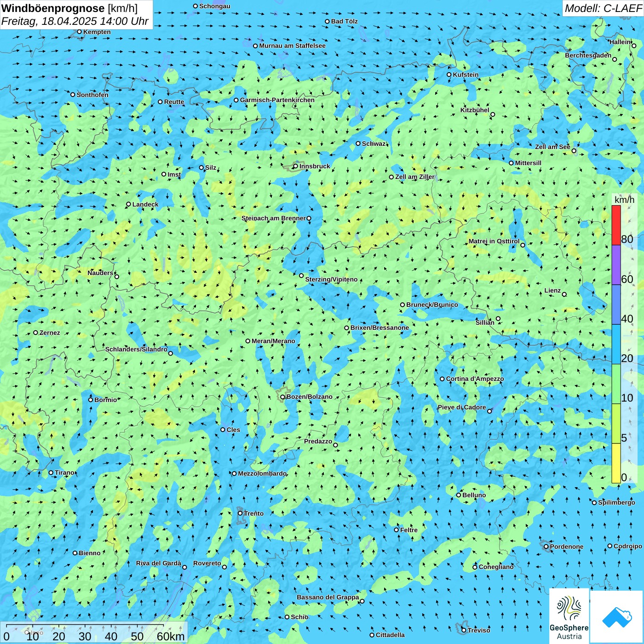Click the Kempten location dot
Screen dimensions: 644x644
80,32
